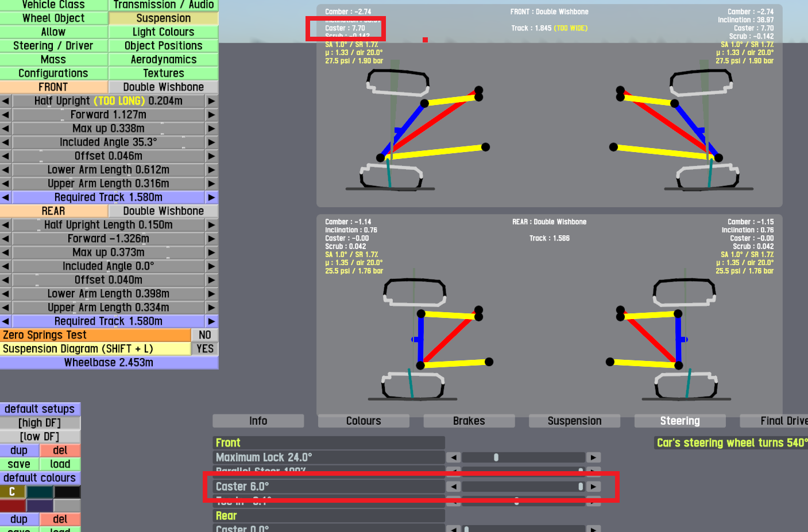Viewport: 808px width, 532px height.
Task: Switch to the Info tab
Action: (x=258, y=421)
